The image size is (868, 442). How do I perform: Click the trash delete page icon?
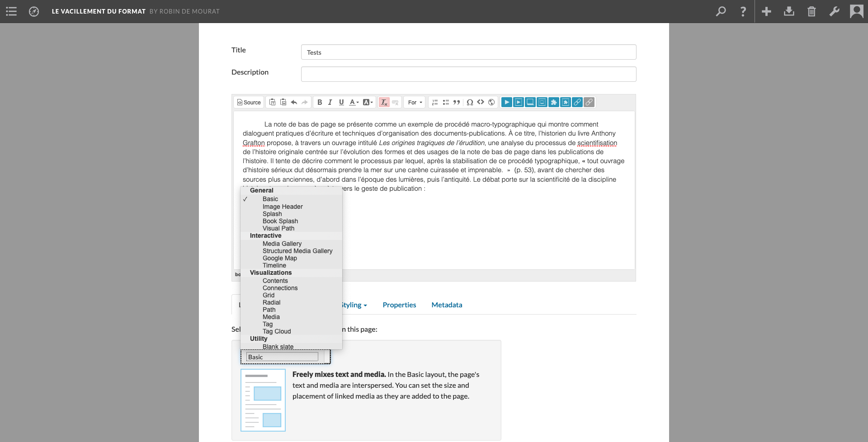click(811, 11)
